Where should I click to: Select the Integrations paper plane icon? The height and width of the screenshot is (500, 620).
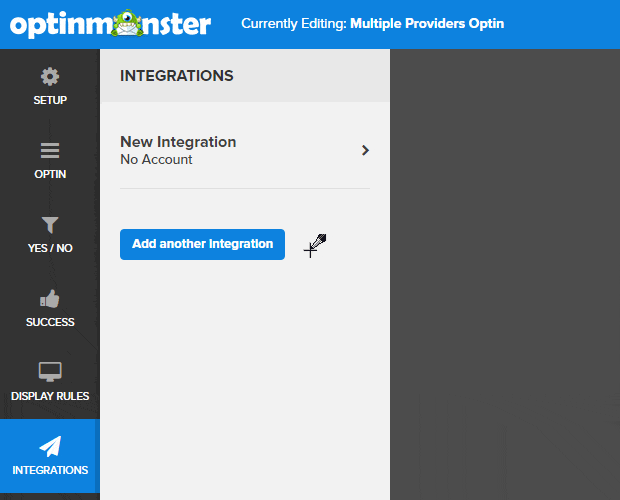pos(50,446)
